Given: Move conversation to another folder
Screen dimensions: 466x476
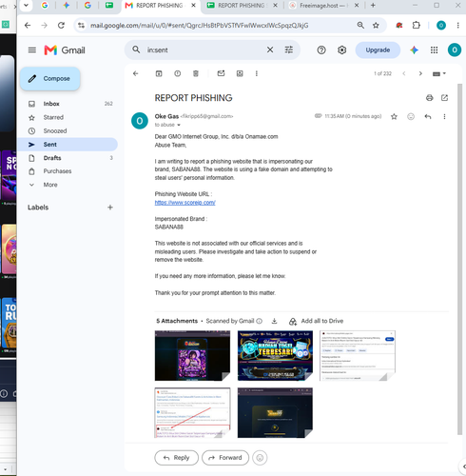Looking at the screenshot, I should click(x=240, y=73).
